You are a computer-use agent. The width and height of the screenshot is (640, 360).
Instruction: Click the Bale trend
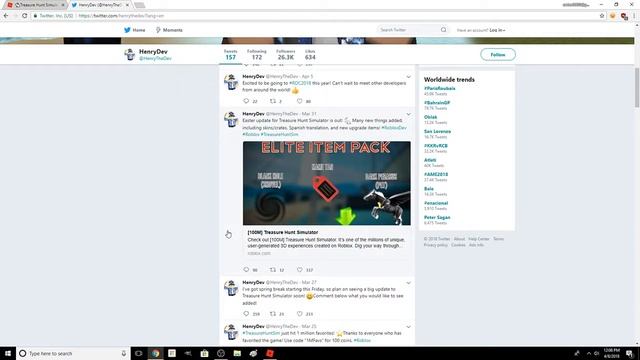pyautogui.click(x=429, y=189)
